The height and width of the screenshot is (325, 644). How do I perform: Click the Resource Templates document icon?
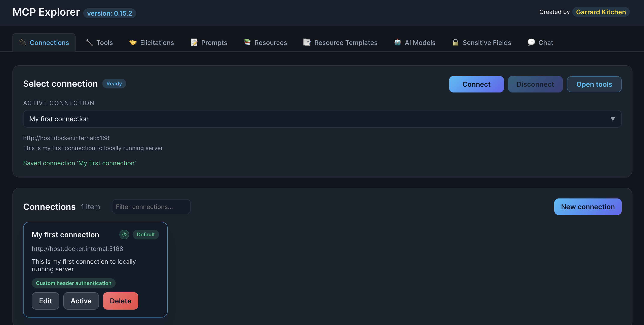[x=307, y=43]
